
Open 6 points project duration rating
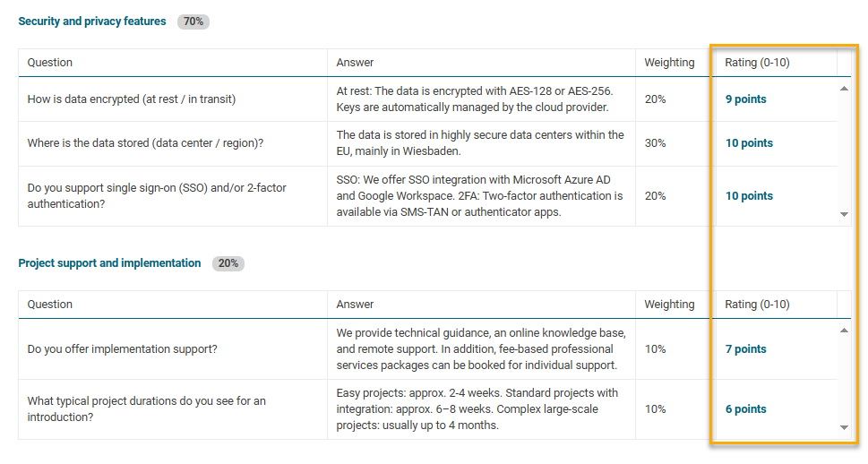click(x=745, y=409)
